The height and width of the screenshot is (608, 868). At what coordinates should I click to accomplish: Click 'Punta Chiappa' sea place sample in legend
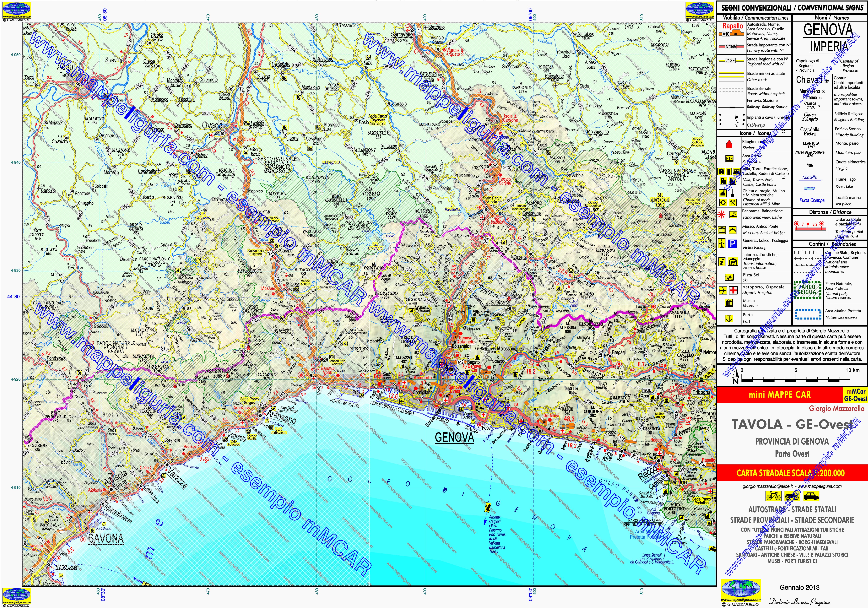812,200
